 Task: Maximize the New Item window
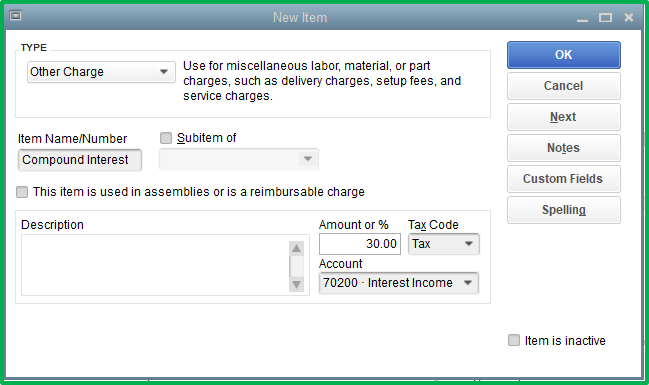point(605,18)
